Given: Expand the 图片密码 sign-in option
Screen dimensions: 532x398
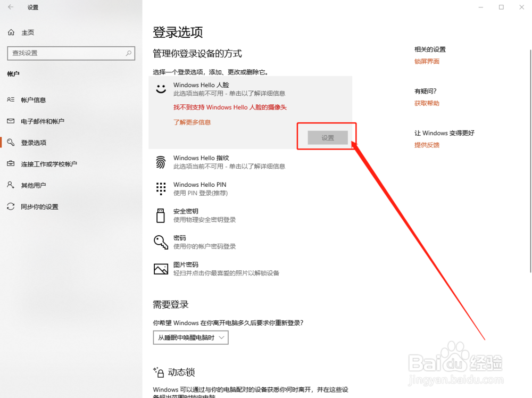Looking at the screenshot, I should click(x=251, y=269).
